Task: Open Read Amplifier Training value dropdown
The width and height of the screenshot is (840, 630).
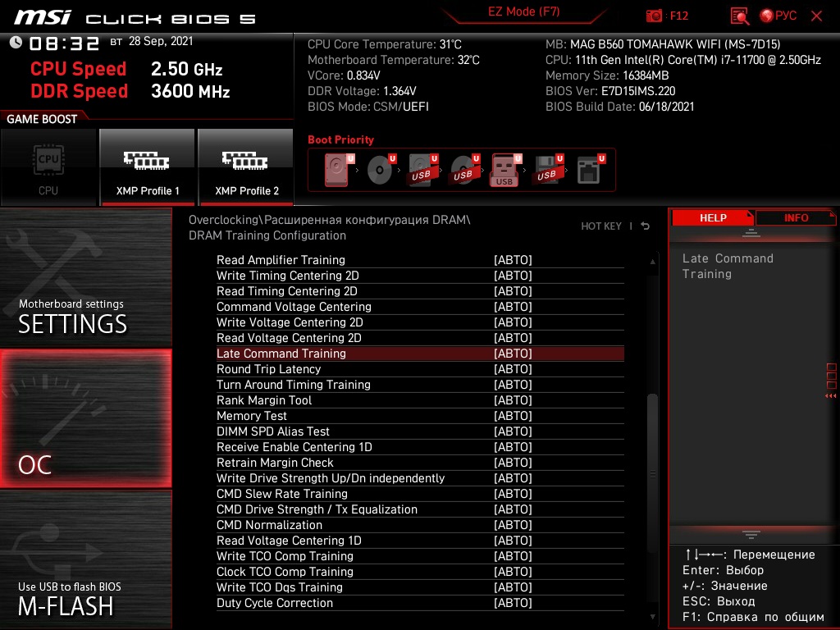Action: point(513,260)
